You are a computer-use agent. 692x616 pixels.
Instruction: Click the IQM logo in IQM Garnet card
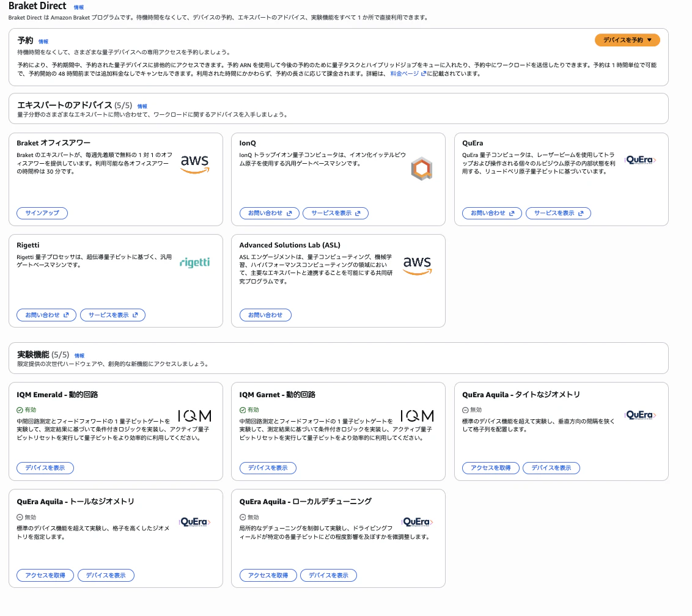pos(417,416)
